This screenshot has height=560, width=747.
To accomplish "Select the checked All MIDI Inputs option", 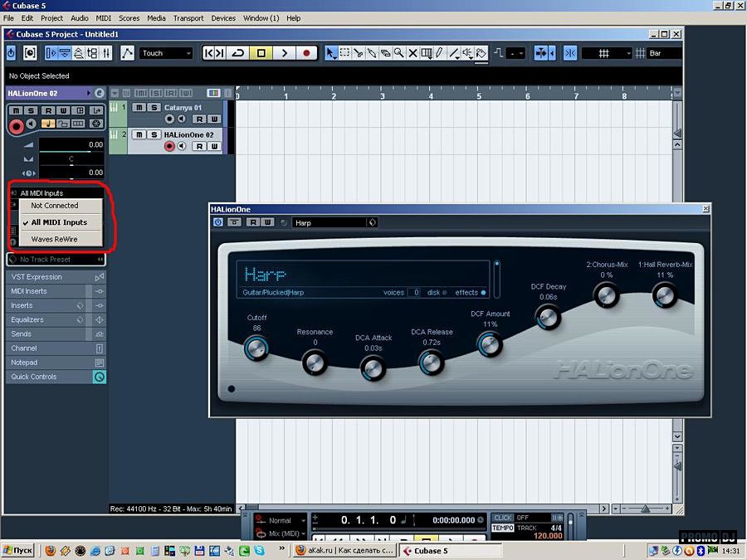I will pyautogui.click(x=61, y=222).
